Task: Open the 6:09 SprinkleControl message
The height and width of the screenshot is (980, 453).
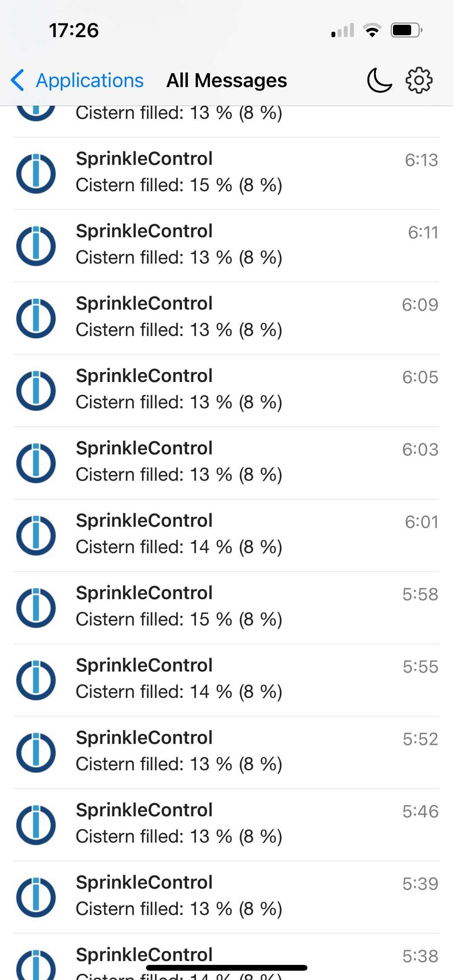Action: (226, 318)
